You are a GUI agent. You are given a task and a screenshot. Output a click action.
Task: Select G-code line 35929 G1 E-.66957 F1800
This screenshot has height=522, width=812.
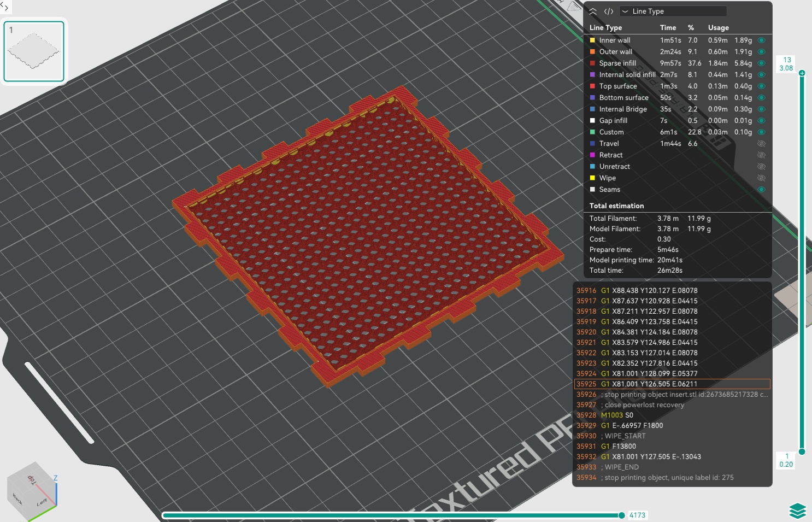[673, 426]
